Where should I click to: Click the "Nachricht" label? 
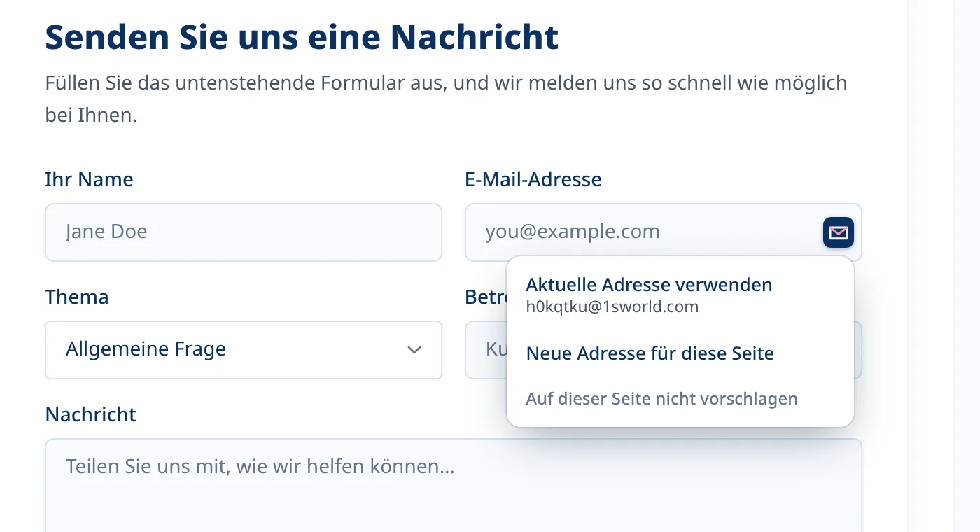91,414
